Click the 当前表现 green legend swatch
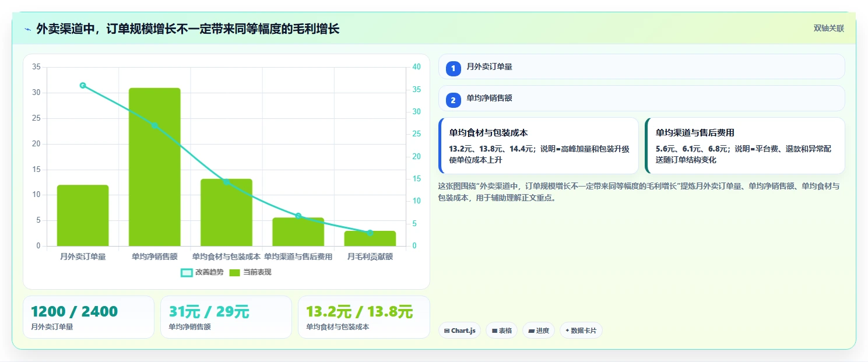 click(x=235, y=273)
